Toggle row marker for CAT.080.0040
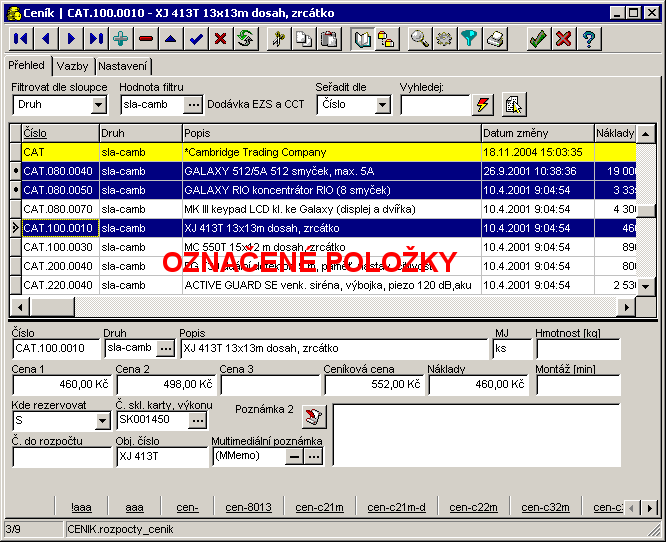 [15, 171]
